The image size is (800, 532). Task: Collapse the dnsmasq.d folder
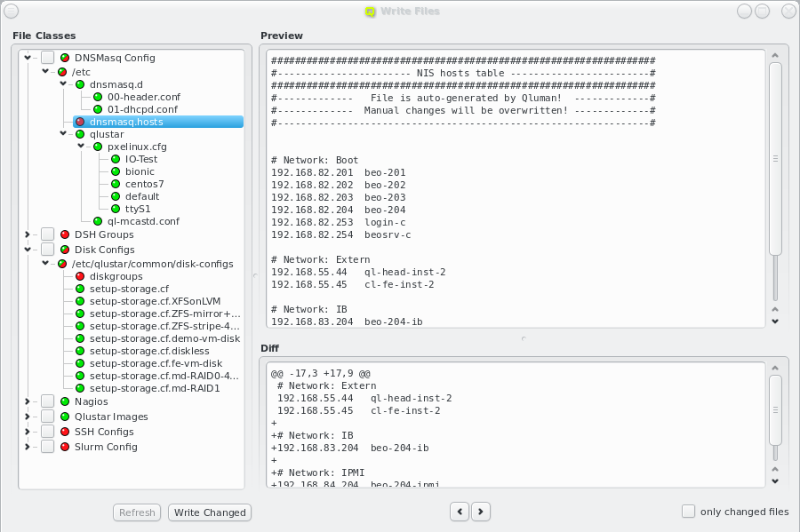point(63,84)
